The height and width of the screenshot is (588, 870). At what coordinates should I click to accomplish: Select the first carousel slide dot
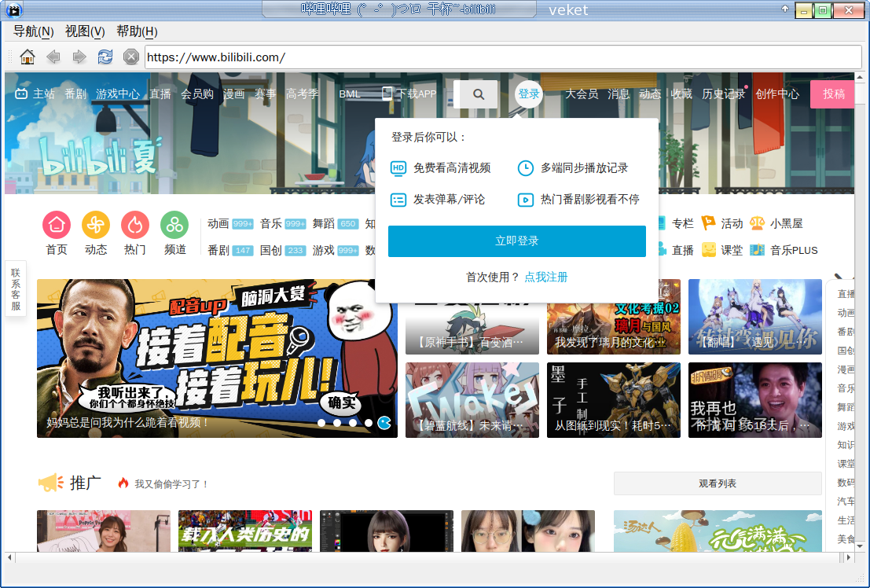pyautogui.click(x=321, y=423)
